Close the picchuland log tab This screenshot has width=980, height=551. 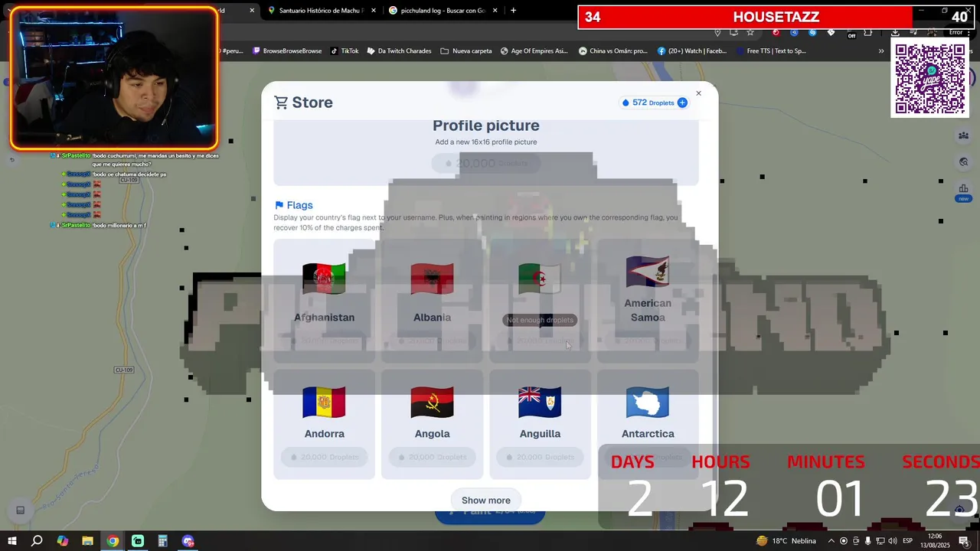(x=495, y=11)
